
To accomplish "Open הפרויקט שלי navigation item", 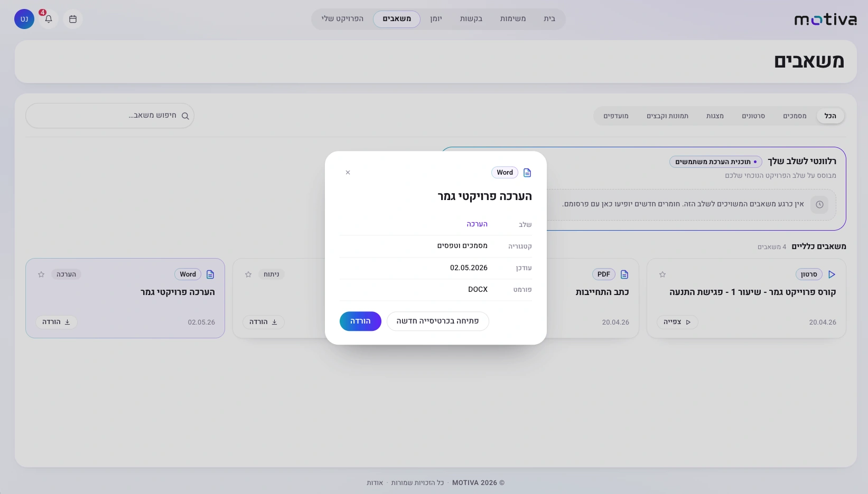I will [342, 19].
